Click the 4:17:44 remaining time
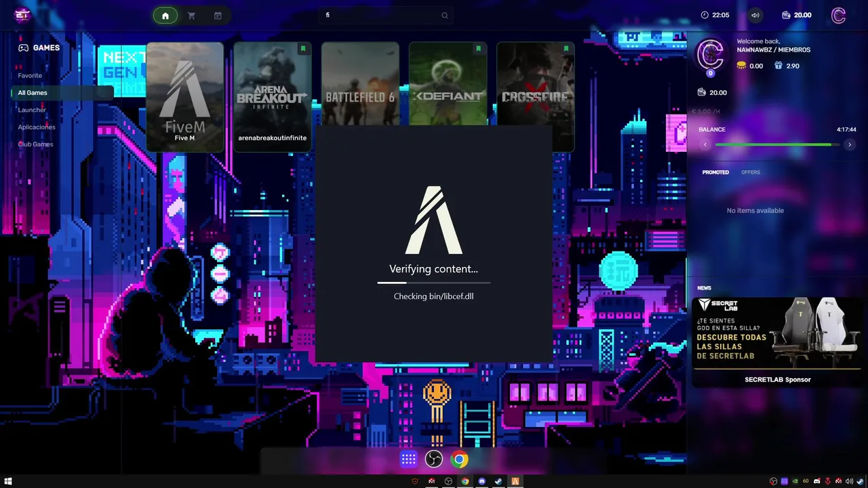 (846, 129)
